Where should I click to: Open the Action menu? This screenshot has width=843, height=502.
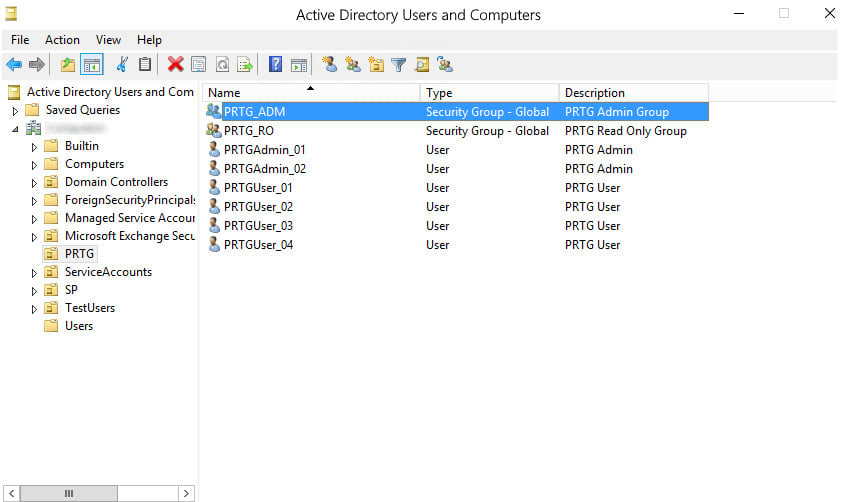tap(62, 40)
